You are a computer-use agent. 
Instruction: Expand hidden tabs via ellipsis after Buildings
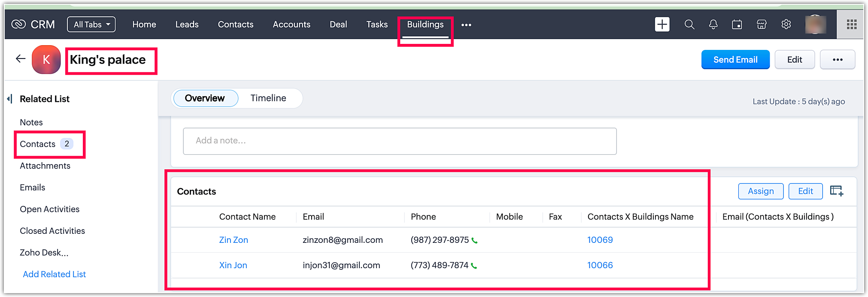(x=466, y=25)
